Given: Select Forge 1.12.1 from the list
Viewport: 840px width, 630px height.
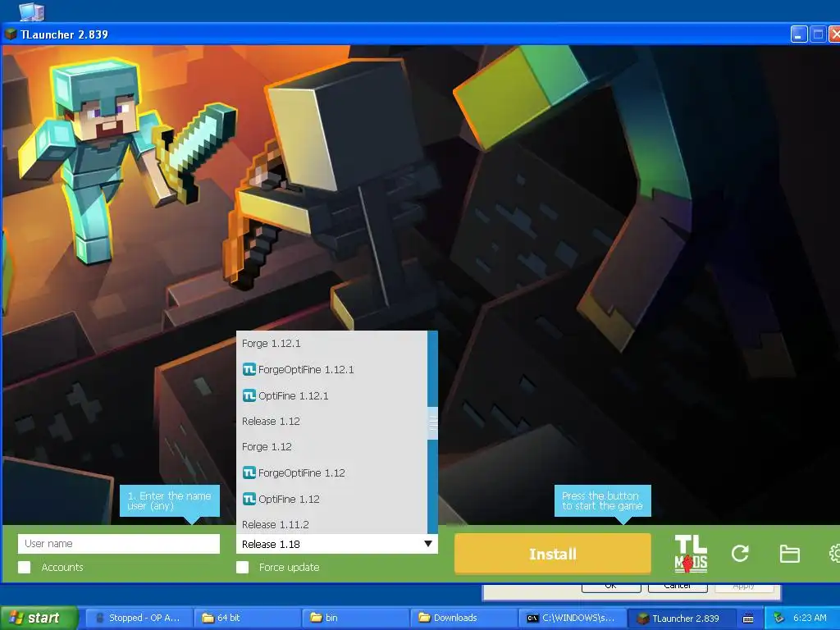Looking at the screenshot, I should pos(331,344).
